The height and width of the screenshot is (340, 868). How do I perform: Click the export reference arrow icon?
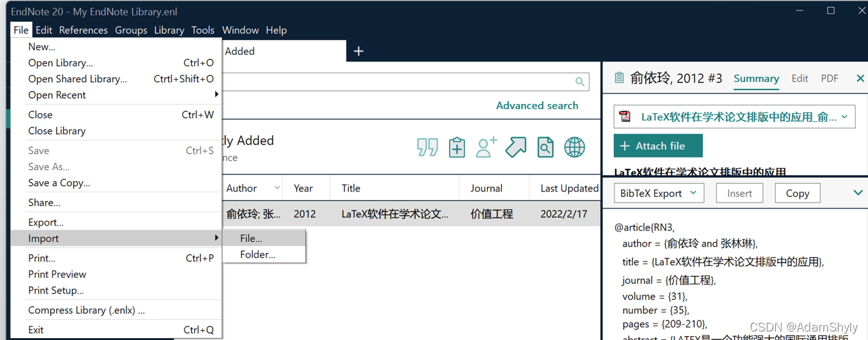click(516, 147)
